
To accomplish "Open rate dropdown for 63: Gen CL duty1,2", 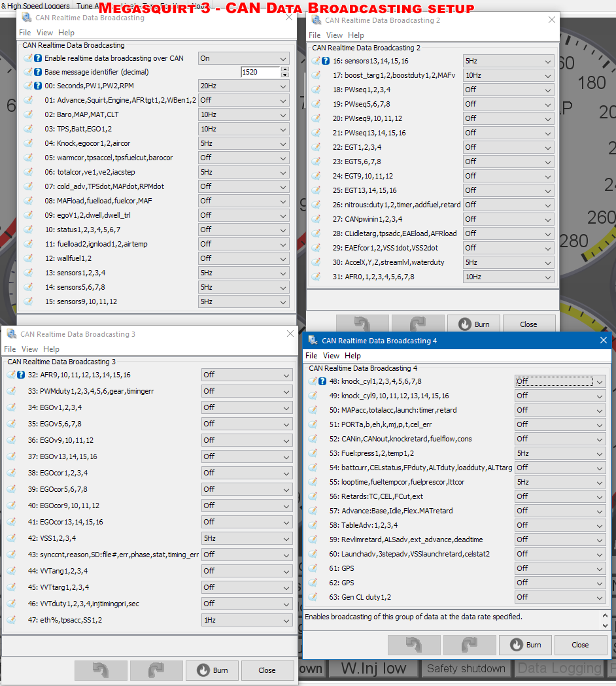I will [x=560, y=597].
